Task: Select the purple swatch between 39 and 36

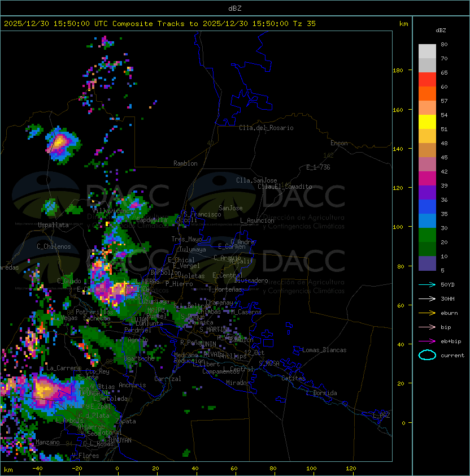Action: [427, 192]
